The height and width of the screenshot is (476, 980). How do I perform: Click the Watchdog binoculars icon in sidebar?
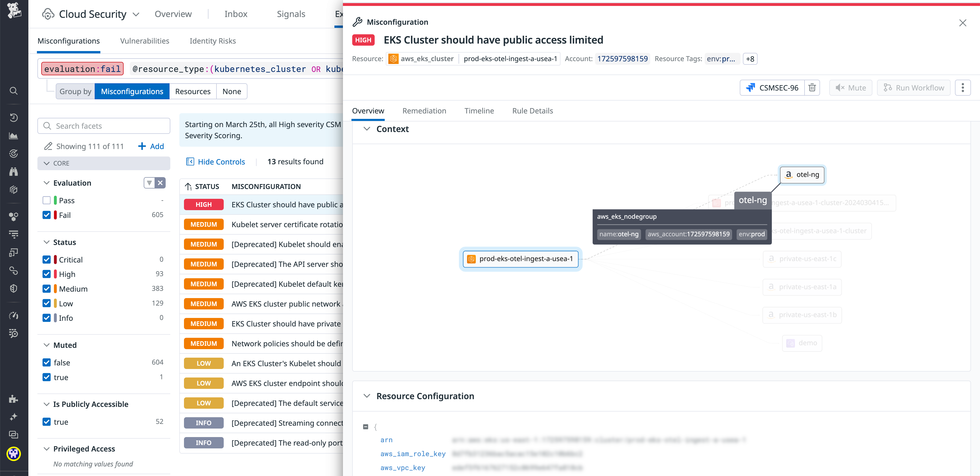click(x=14, y=171)
